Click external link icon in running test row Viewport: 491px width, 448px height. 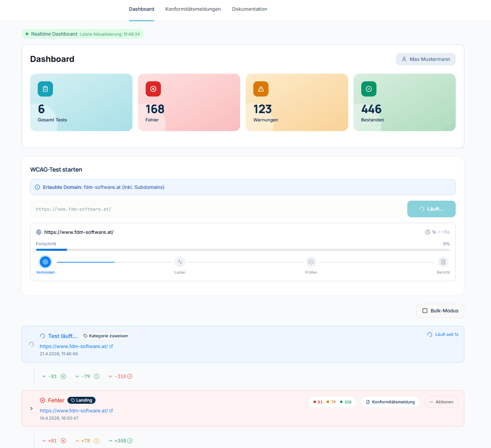[x=111, y=346]
